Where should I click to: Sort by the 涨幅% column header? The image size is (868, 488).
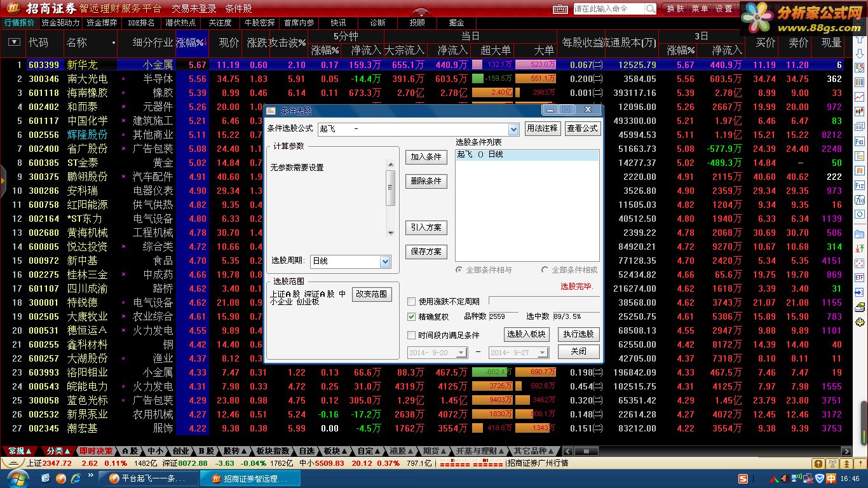192,43
